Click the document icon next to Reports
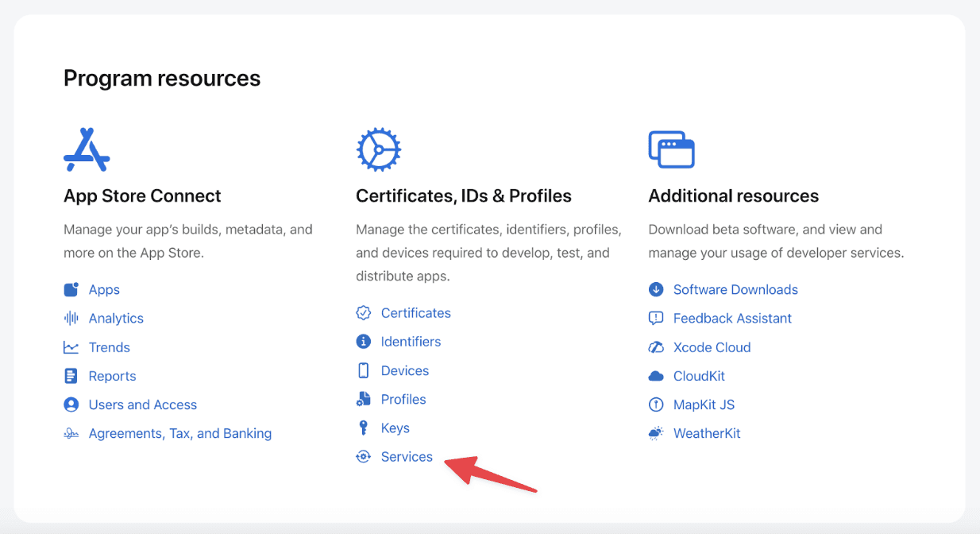This screenshot has height=534, width=980. coord(71,376)
